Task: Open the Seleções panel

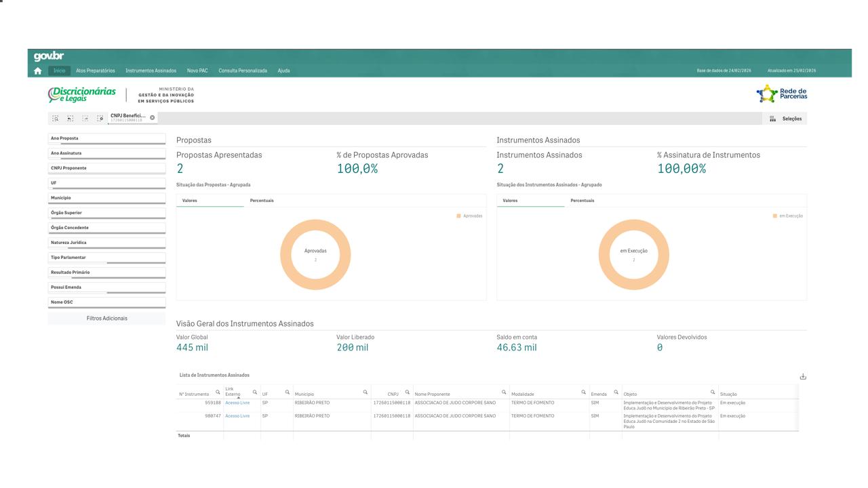Action: pyautogui.click(x=786, y=119)
